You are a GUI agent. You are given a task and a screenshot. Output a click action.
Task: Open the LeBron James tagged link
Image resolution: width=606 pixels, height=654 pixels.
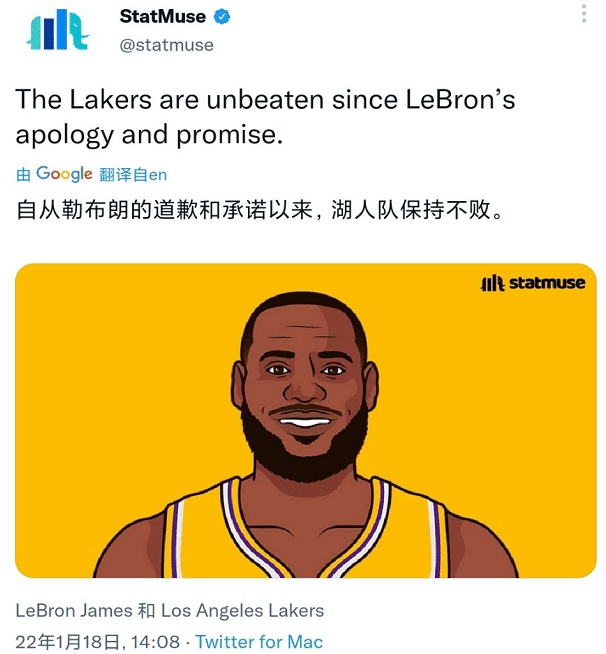74,611
